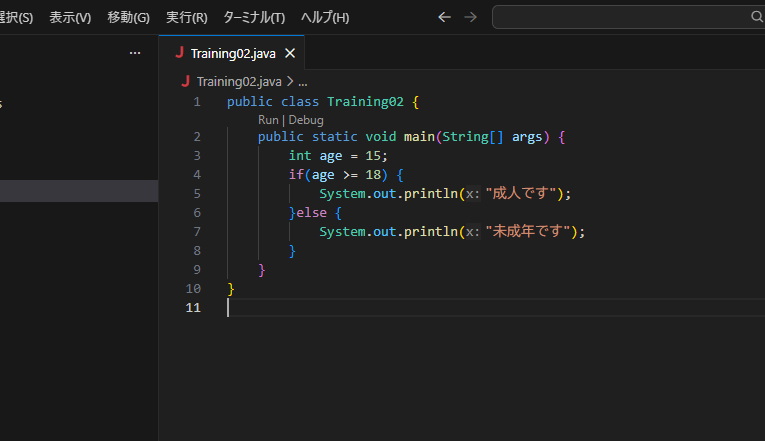Click the title bar search field

pyautogui.click(x=620, y=17)
